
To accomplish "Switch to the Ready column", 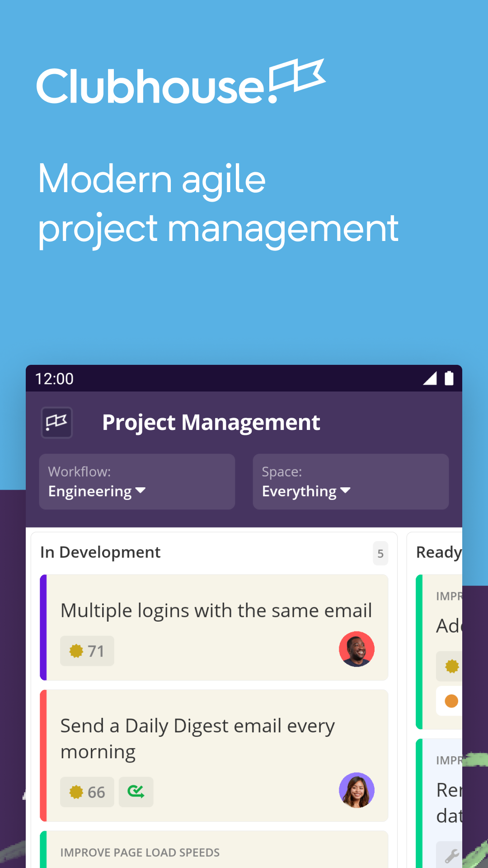I will (x=438, y=552).
